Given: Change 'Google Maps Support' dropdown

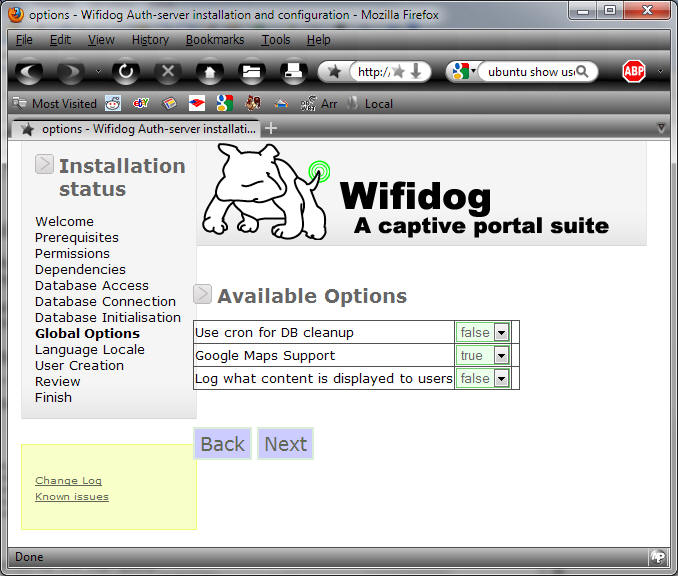Looking at the screenshot, I should click(482, 355).
